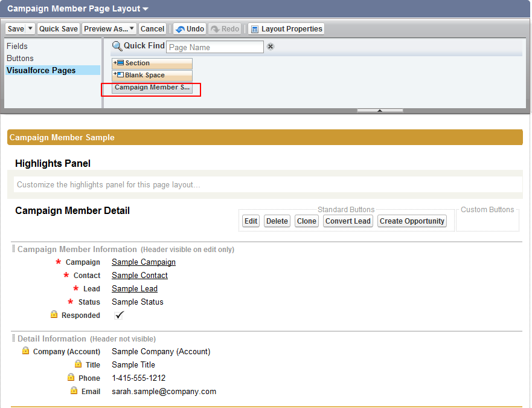The height and width of the screenshot is (408, 532).
Task: Click the Quick Save button
Action: click(x=59, y=29)
